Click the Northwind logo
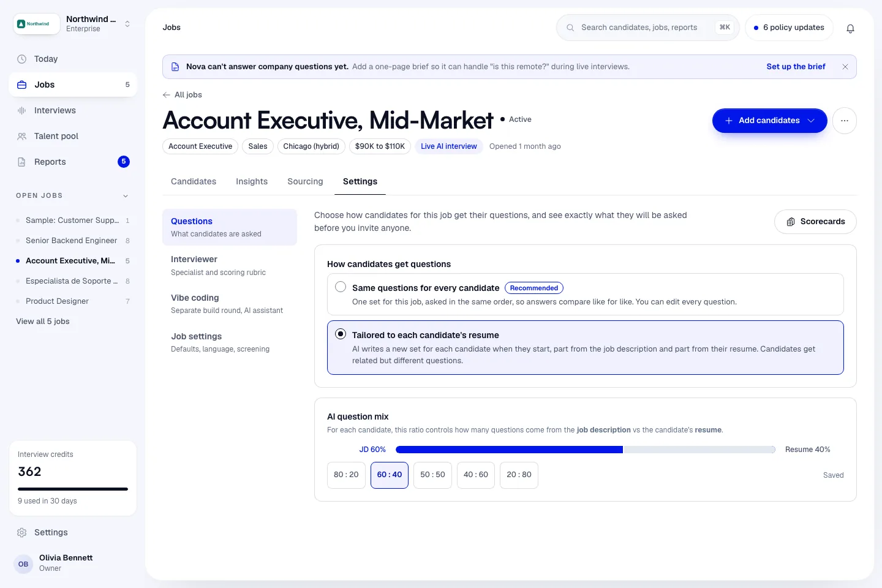This screenshot has height=588, width=882. [x=37, y=24]
